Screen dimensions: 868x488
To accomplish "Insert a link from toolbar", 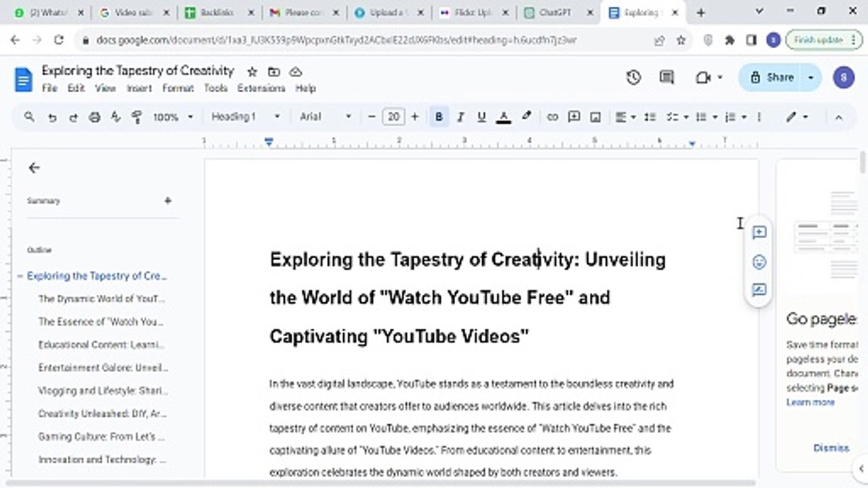I will [553, 117].
